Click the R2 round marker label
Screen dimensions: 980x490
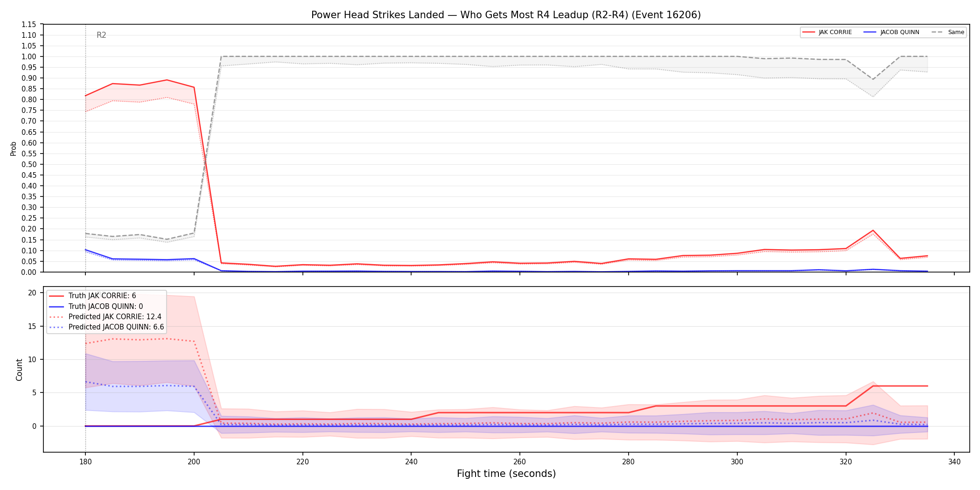101,35
